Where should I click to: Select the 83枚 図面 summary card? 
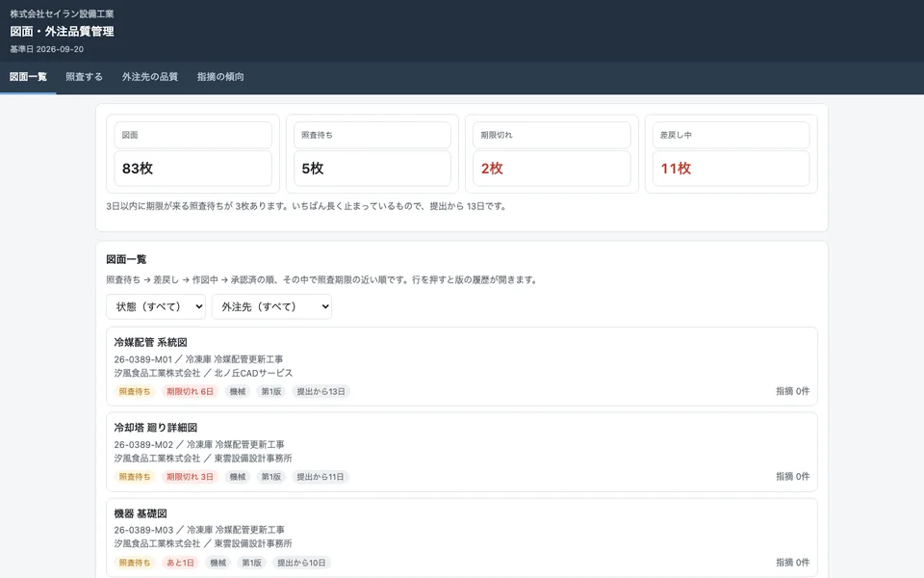[192, 154]
